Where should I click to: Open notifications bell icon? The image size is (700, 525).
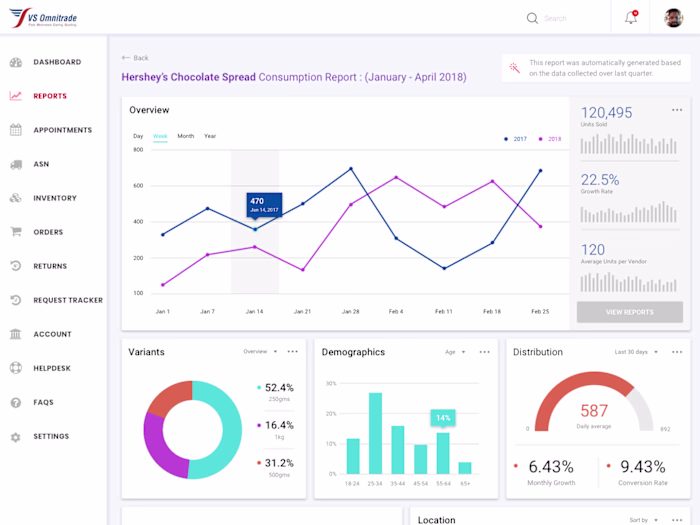631,17
